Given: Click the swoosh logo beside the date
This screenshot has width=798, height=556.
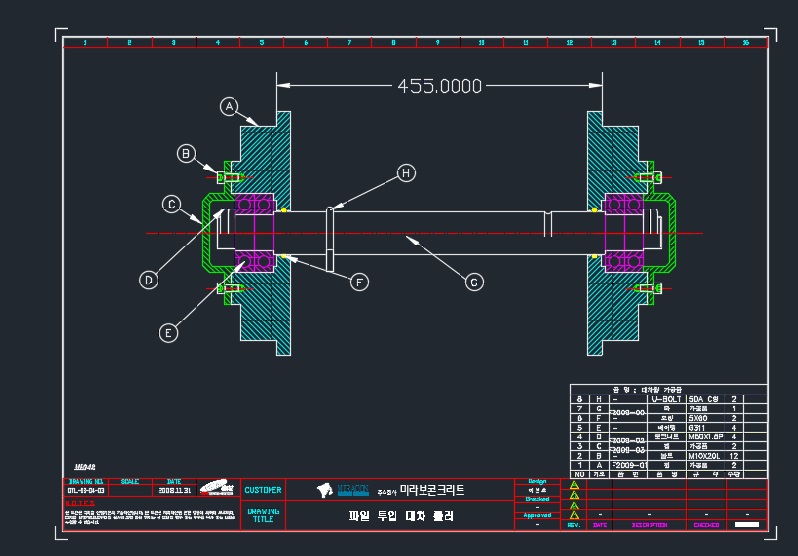Looking at the screenshot, I should [217, 487].
